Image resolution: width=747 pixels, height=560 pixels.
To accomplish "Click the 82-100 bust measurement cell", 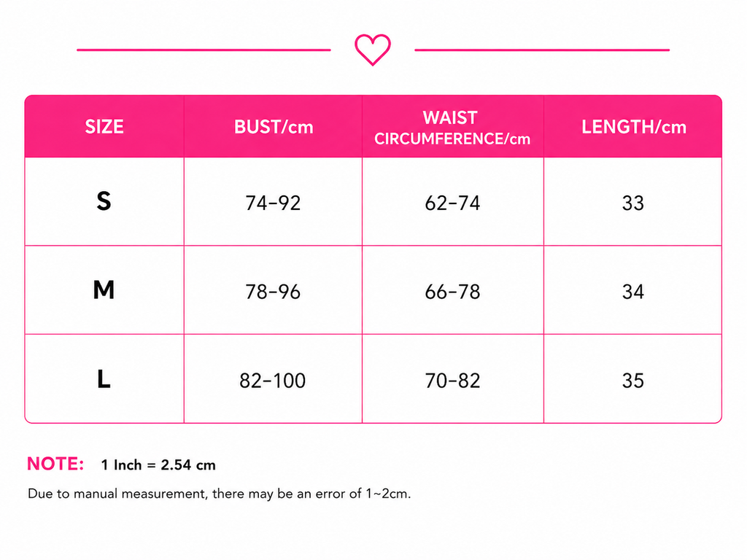I will 273,381.
